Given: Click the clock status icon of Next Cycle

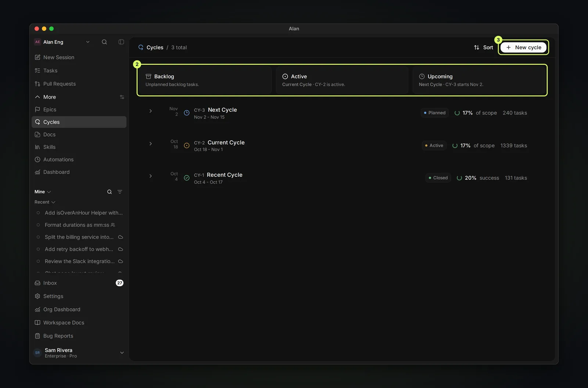Looking at the screenshot, I should coord(187,113).
